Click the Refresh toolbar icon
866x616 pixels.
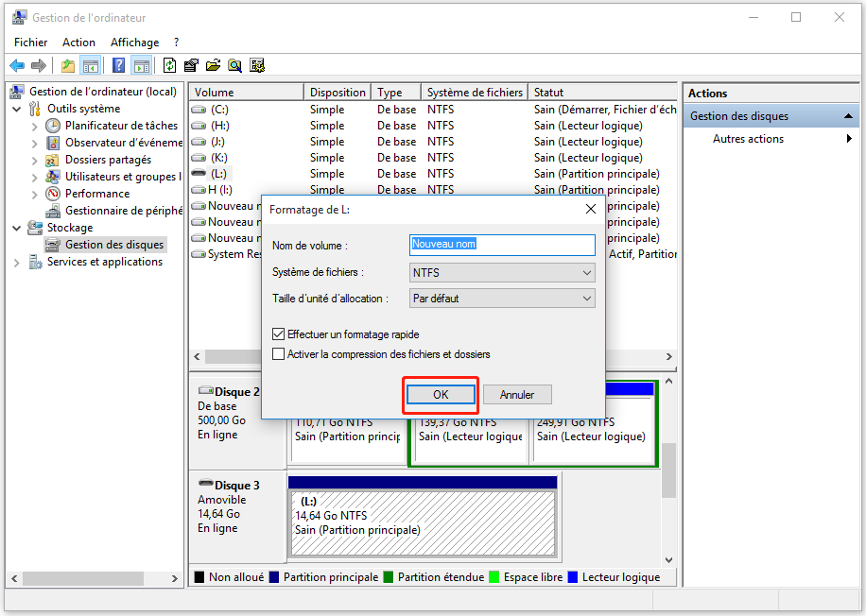click(169, 66)
